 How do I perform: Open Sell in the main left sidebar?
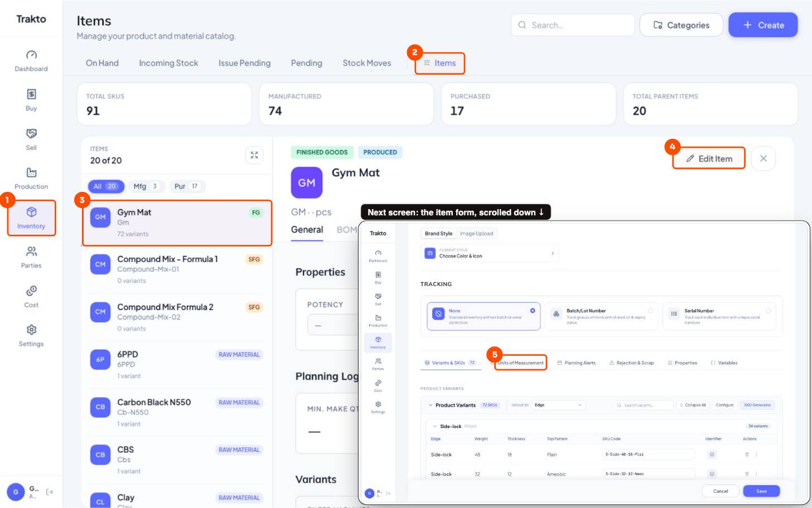(31, 139)
